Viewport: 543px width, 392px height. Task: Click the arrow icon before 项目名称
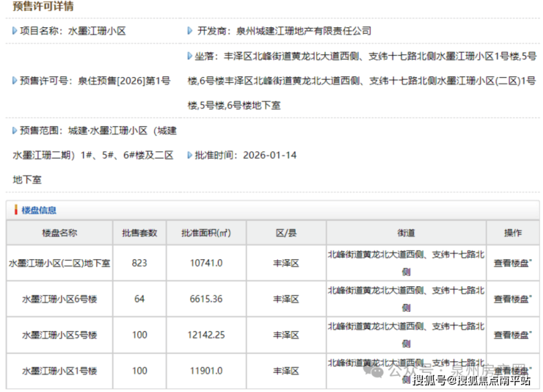15,31
